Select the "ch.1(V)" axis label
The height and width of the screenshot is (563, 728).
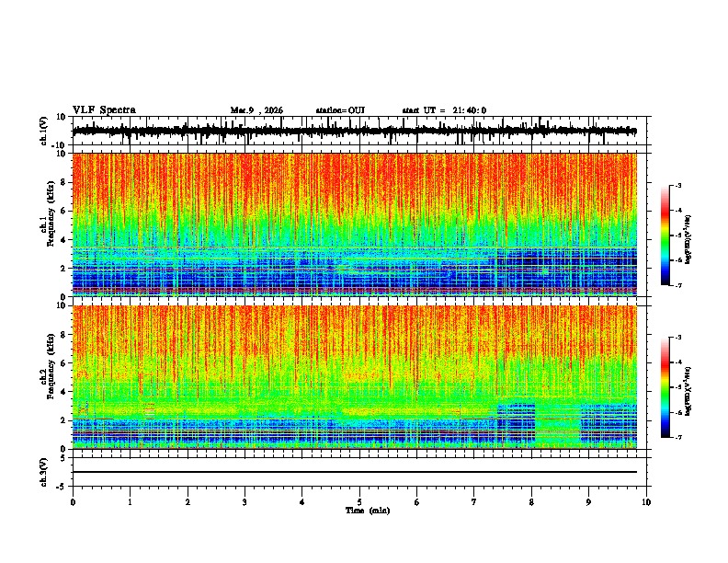45,131
